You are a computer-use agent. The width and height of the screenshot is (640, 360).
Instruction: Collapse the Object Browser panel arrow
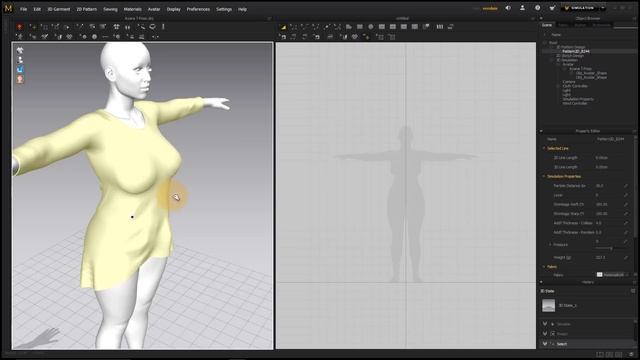541,18
